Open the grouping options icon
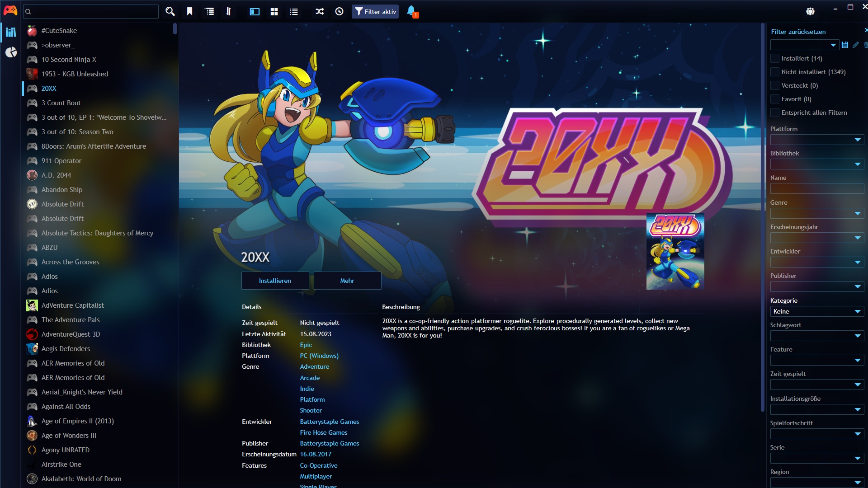868x488 pixels. [x=209, y=11]
